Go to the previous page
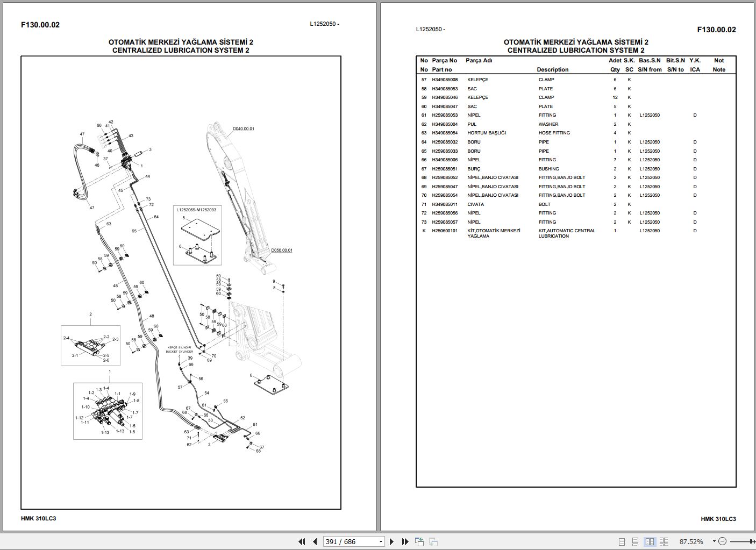 point(314,541)
